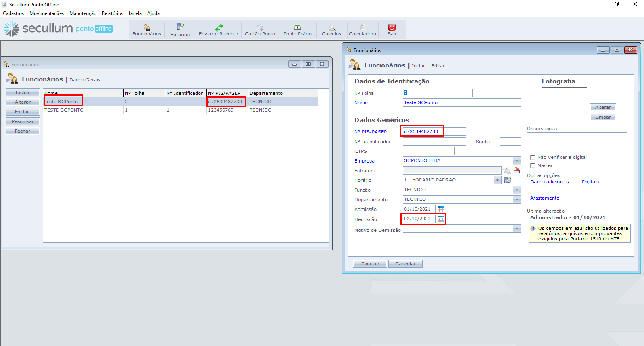644x346 pixels.
Task: Toggle the Master checkbox
Action: pyautogui.click(x=533, y=165)
